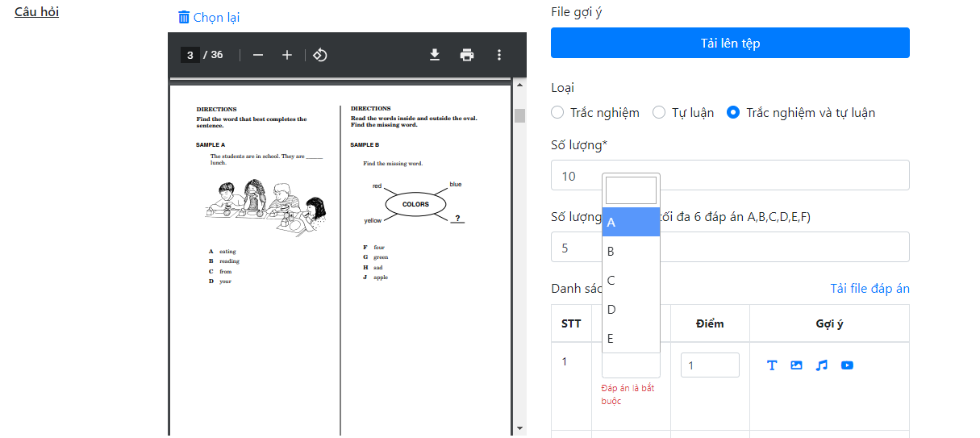
Task: Choose answer E from the dropdown list
Action: [x=632, y=339]
